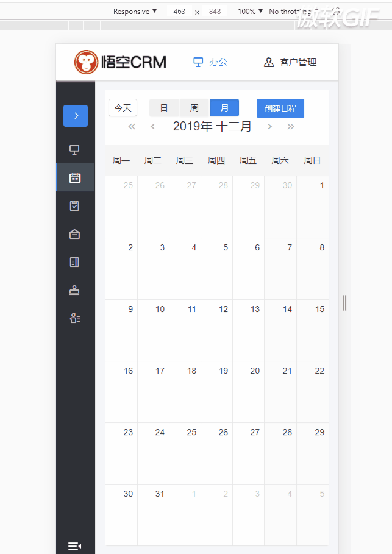Click the 悟空CRM monkey logo
The width and height of the screenshot is (392, 554).
[x=120, y=62]
